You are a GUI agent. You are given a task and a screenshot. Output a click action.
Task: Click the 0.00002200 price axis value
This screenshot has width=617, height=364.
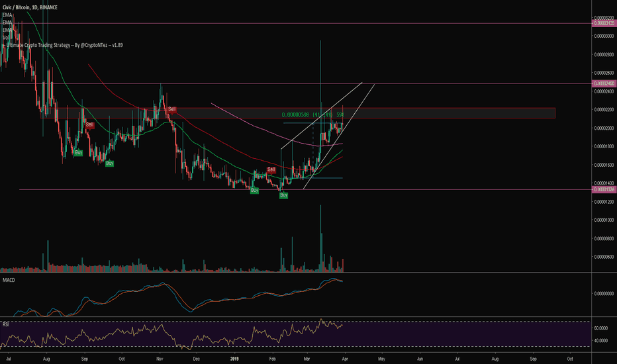(604, 109)
